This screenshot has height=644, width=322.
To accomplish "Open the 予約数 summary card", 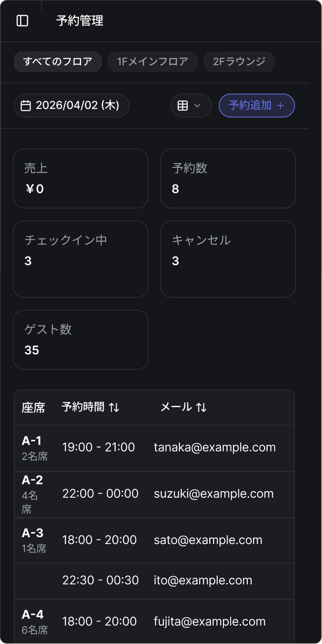I will pyautogui.click(x=228, y=178).
